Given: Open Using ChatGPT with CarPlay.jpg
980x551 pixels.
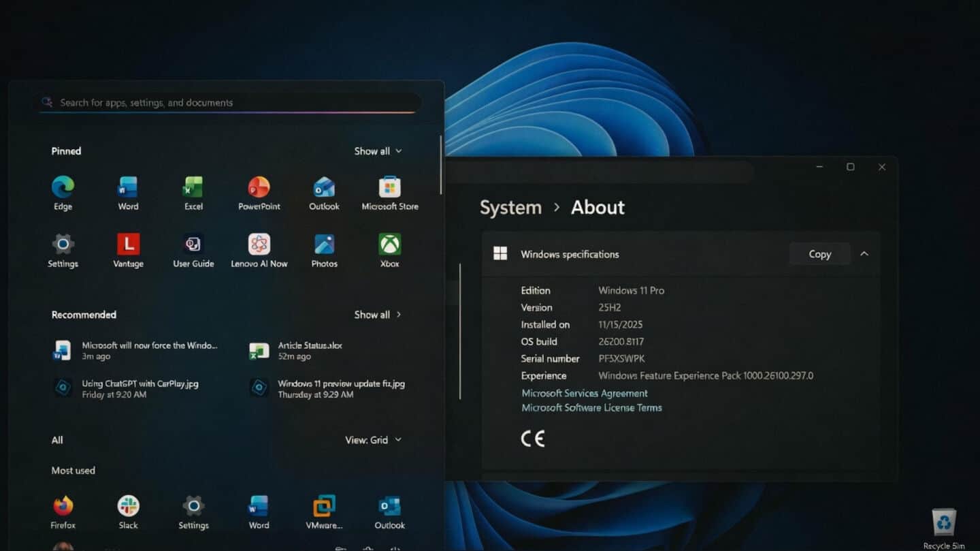Looking at the screenshot, I should click(127, 389).
